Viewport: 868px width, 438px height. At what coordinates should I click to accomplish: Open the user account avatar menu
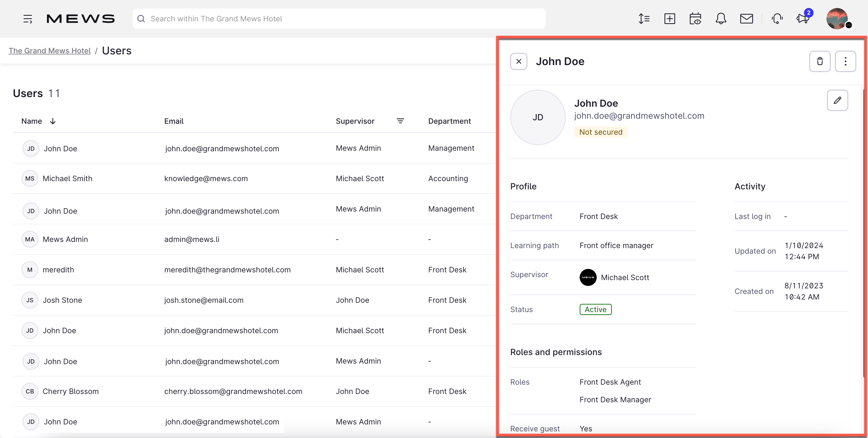(838, 18)
